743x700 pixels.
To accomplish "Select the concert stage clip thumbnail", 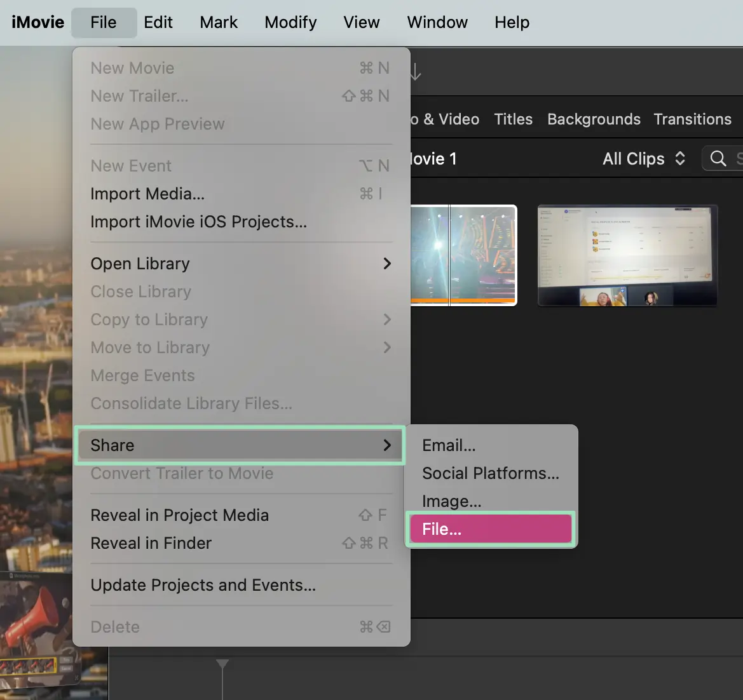I will [463, 255].
